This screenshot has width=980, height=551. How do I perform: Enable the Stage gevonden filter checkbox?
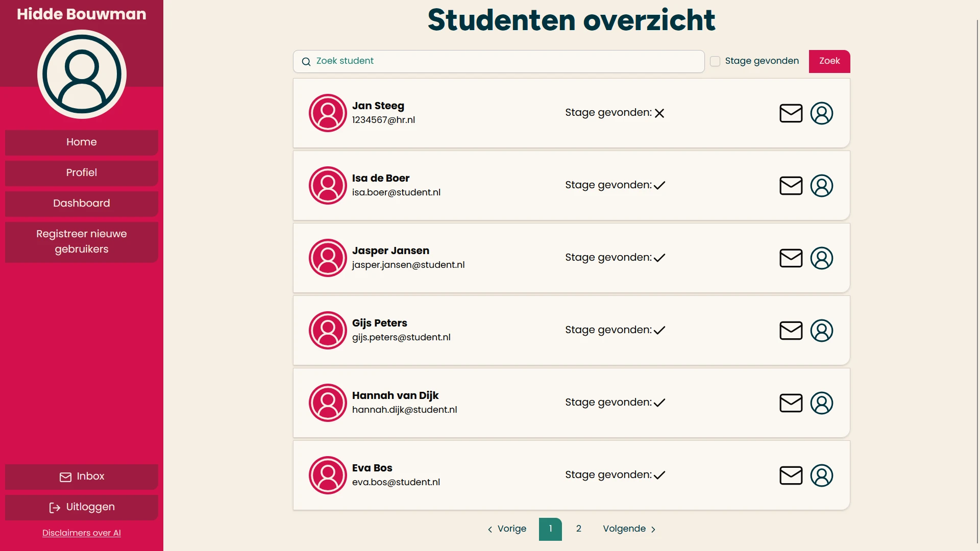[715, 61]
